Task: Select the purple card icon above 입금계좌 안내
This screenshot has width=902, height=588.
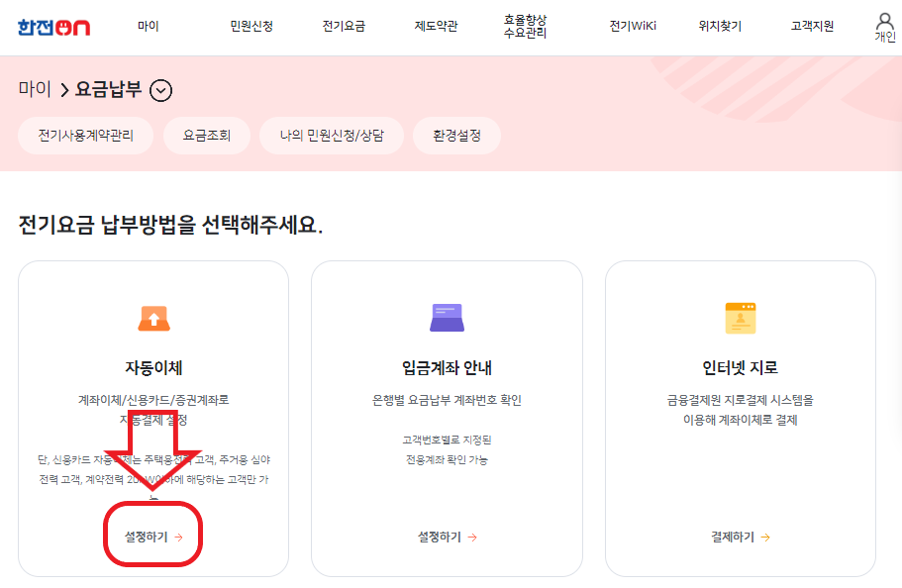Action: 448,316
